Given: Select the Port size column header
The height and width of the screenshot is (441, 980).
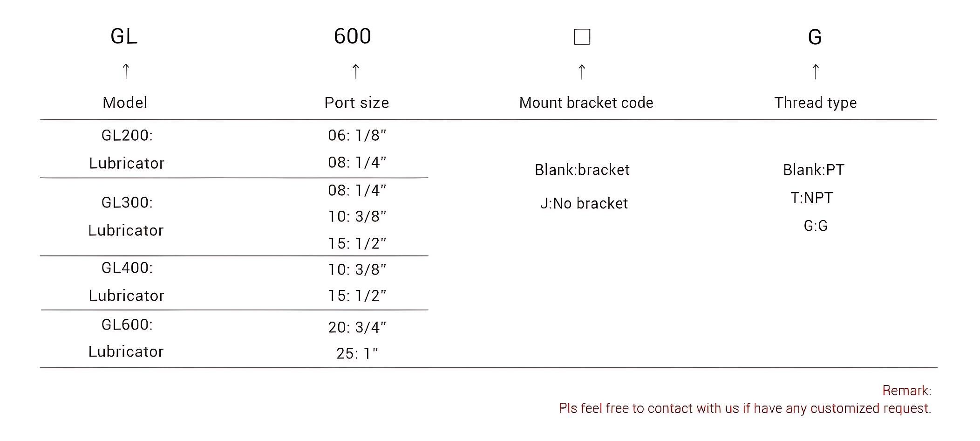Looking at the screenshot, I should click(x=357, y=103).
